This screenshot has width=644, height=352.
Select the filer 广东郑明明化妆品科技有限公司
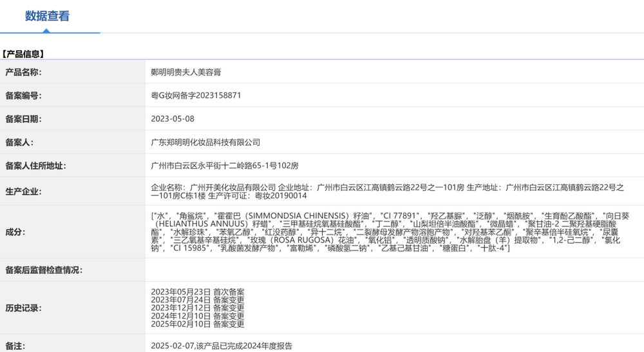[205, 142]
